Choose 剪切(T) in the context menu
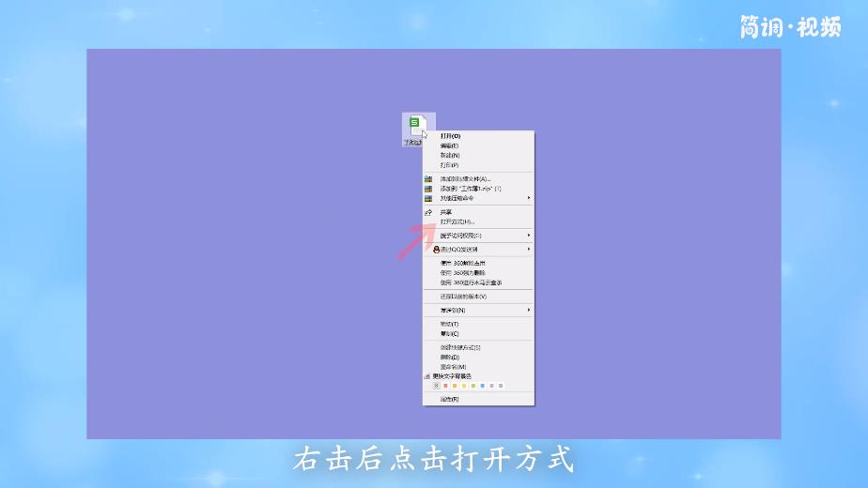 click(478, 324)
